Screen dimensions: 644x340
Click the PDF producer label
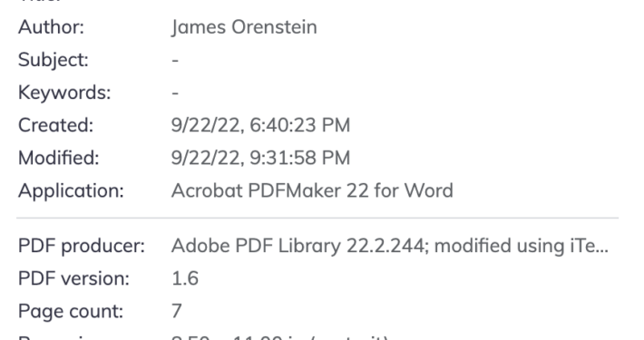(x=82, y=246)
